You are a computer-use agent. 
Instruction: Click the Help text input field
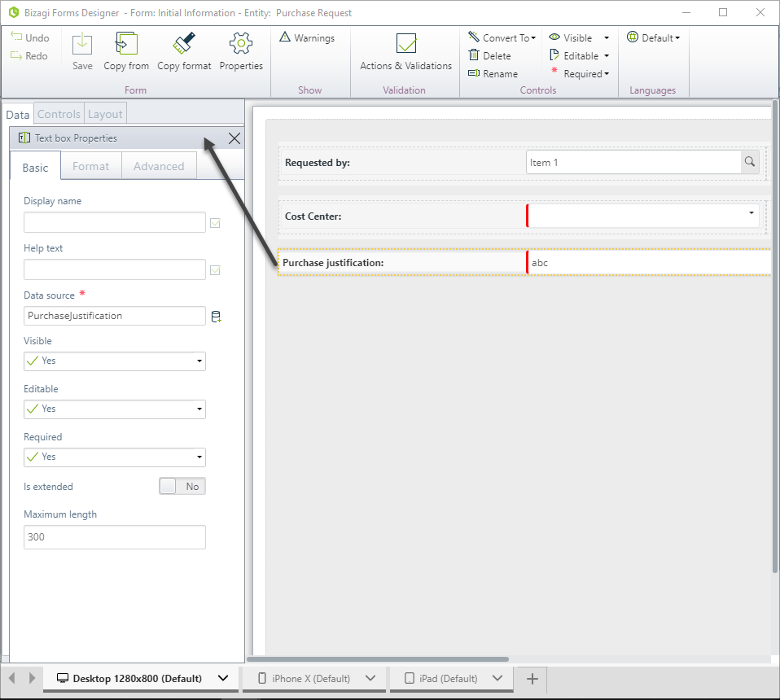[115, 269]
